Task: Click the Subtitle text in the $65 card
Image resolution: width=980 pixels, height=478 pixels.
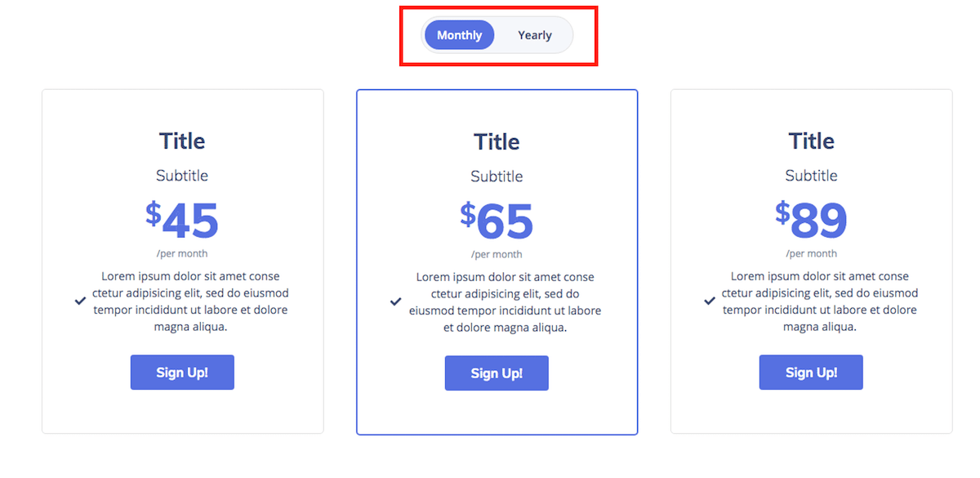Action: [497, 176]
